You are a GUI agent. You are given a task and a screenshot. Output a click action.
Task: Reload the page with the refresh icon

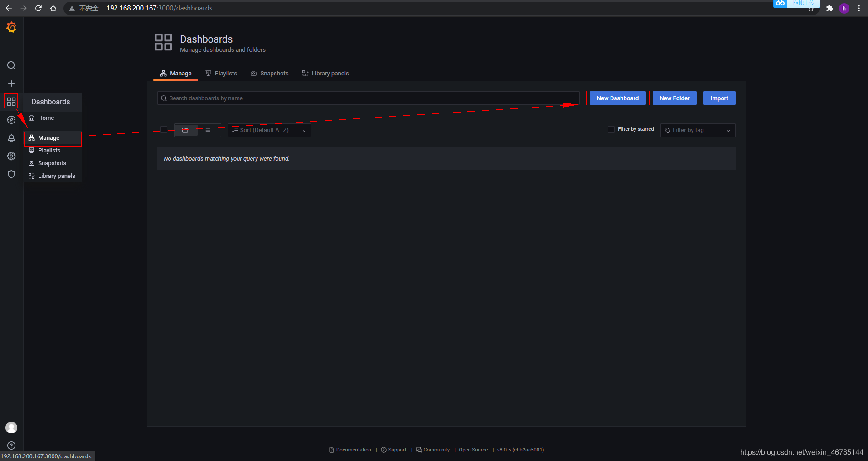39,8
